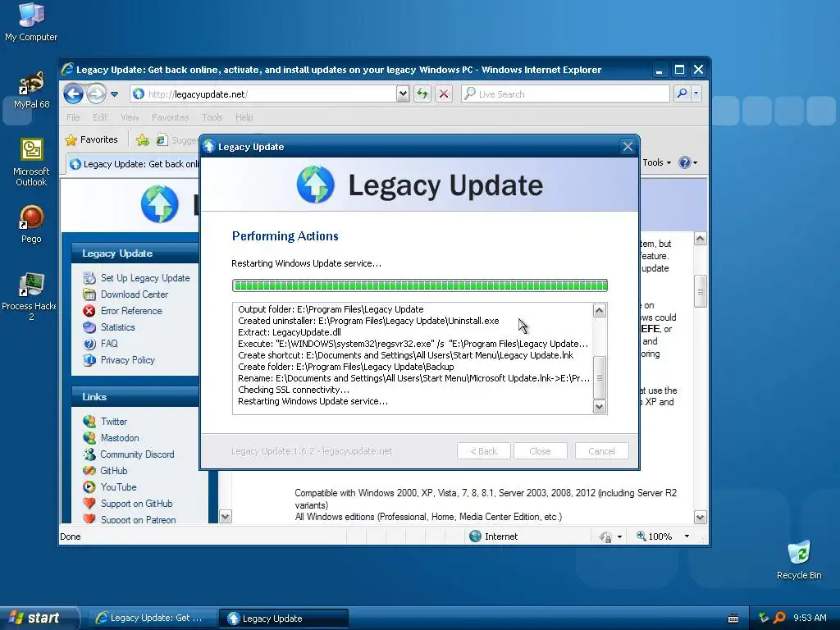Click the Error Reference red icon
The height and width of the screenshot is (630, 840).
(89, 311)
